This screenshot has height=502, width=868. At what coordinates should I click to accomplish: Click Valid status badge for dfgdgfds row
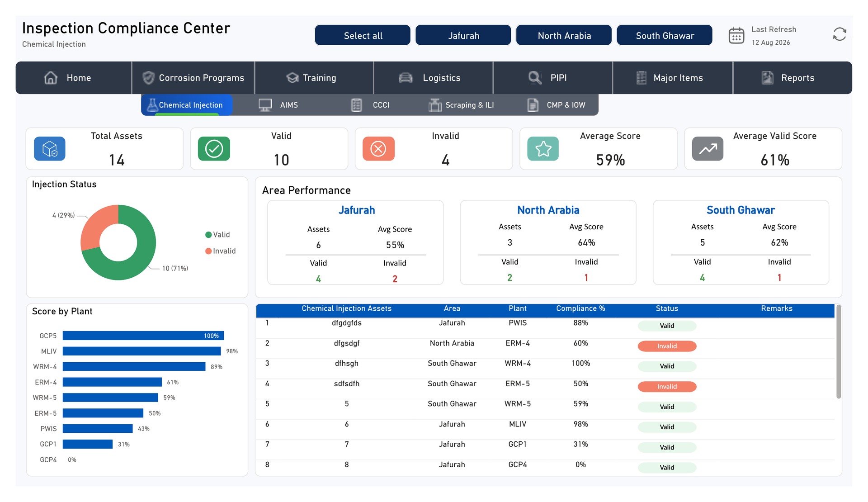tap(667, 326)
